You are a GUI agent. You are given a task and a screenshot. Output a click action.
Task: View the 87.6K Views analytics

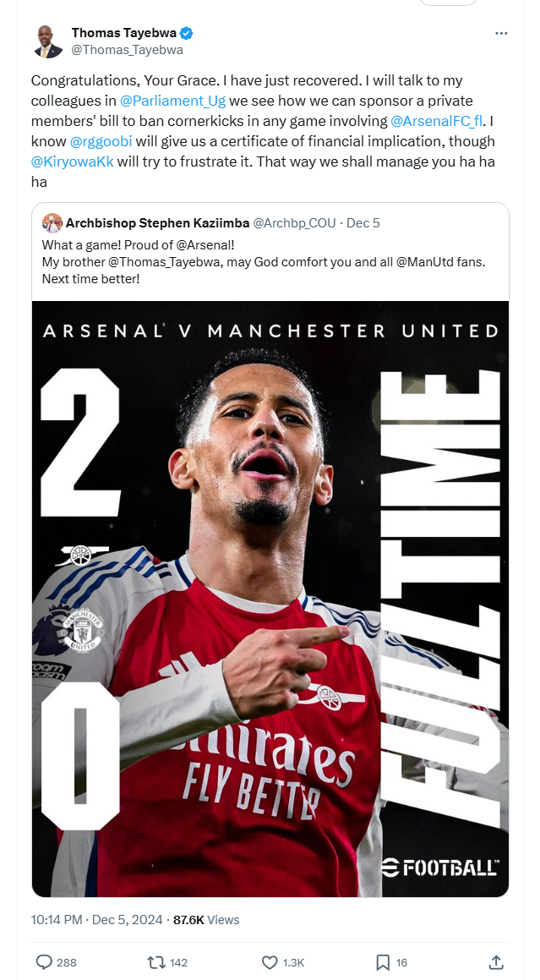[206, 919]
